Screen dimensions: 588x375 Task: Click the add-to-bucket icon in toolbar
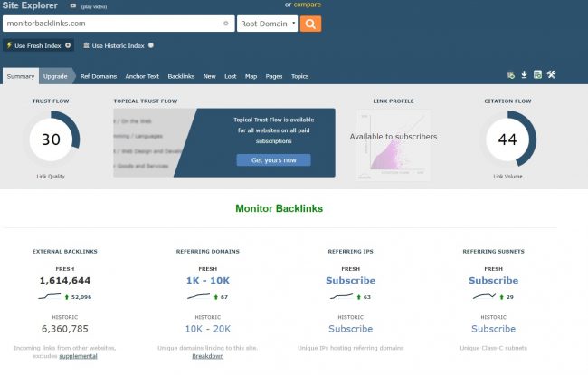[x=511, y=74]
